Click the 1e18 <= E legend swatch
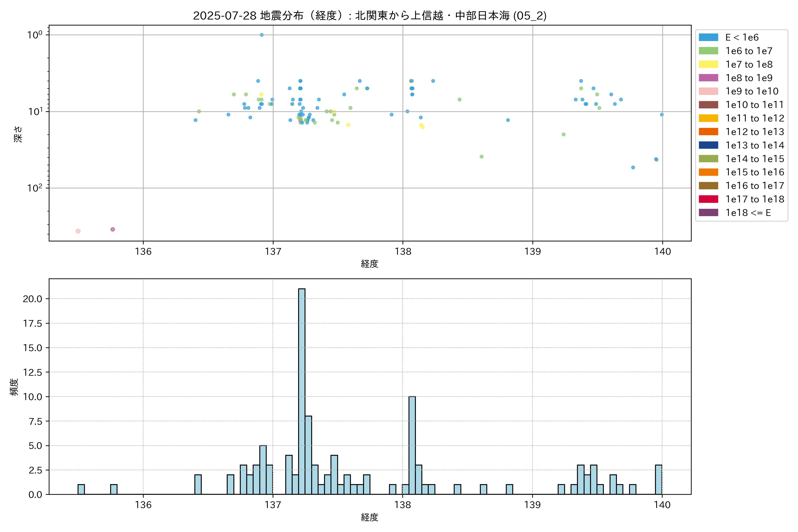The width and height of the screenshot is (798, 532). tap(708, 212)
